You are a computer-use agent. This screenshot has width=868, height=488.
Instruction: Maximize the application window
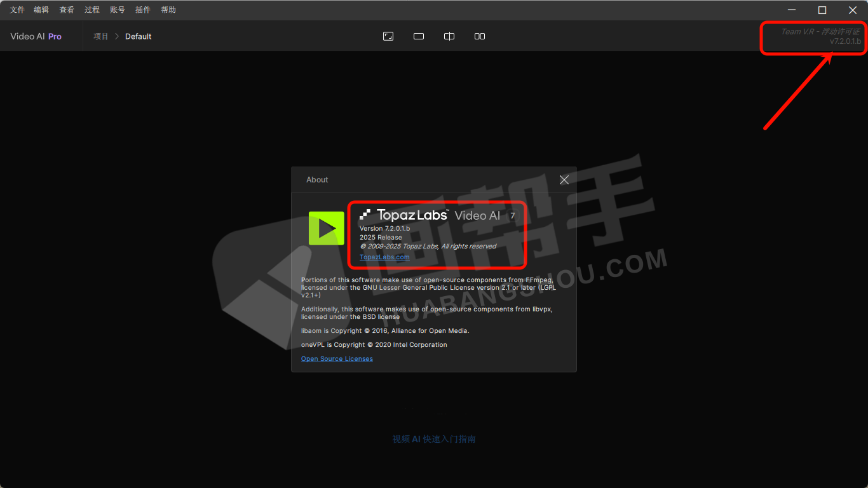click(822, 10)
